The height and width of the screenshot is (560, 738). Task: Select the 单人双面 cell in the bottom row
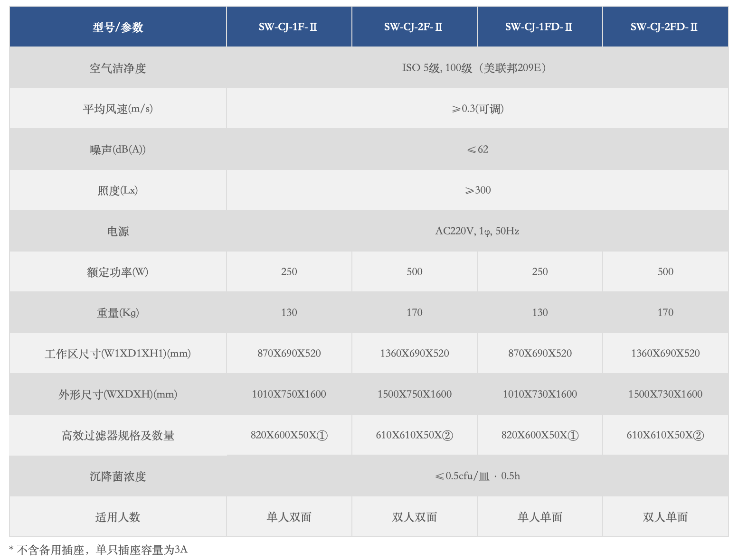pyautogui.click(x=289, y=516)
